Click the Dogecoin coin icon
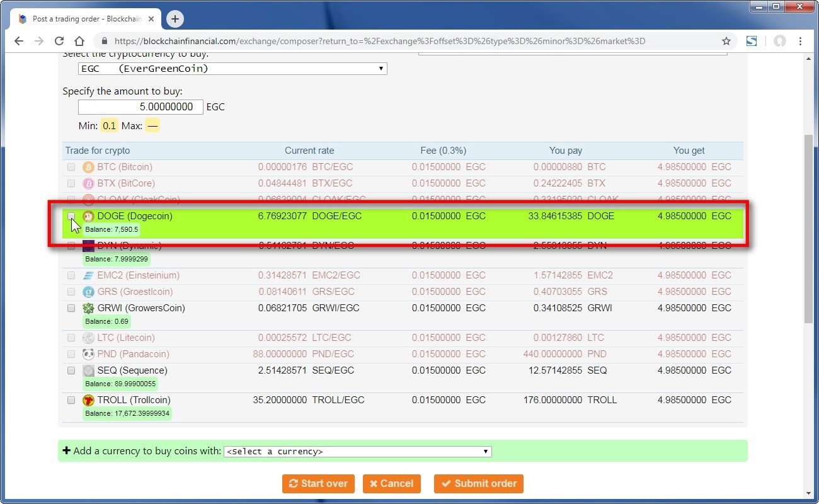Screen dimensions: 819x504 coord(88,216)
